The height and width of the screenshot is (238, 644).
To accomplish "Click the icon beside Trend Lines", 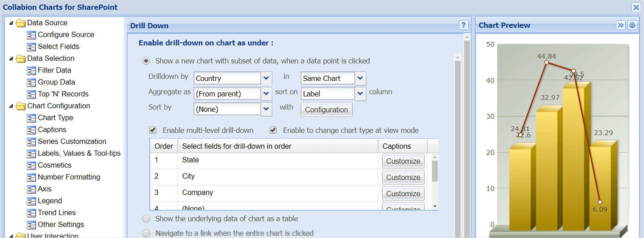I will point(31,213).
